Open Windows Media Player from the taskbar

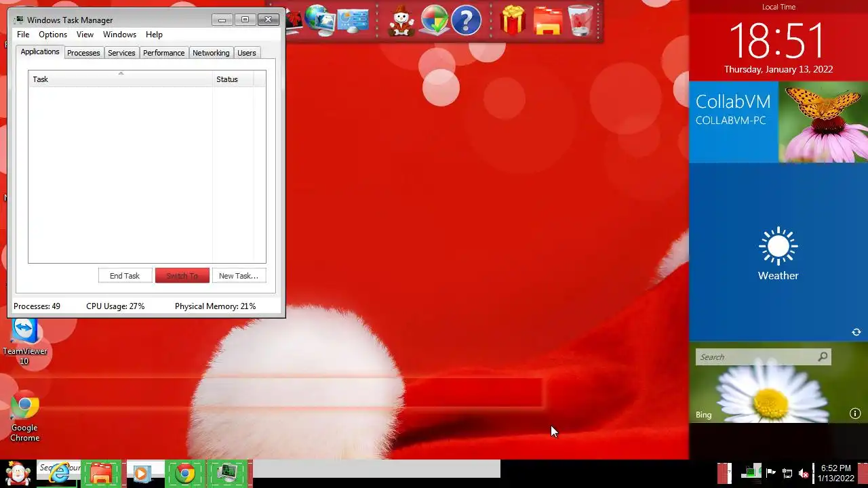142,473
